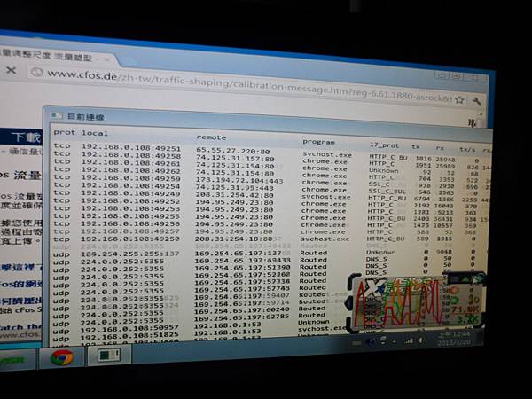532x399 pixels.
Task: Select remote address 74.125.31.157:80
Action: pyautogui.click(x=235, y=159)
